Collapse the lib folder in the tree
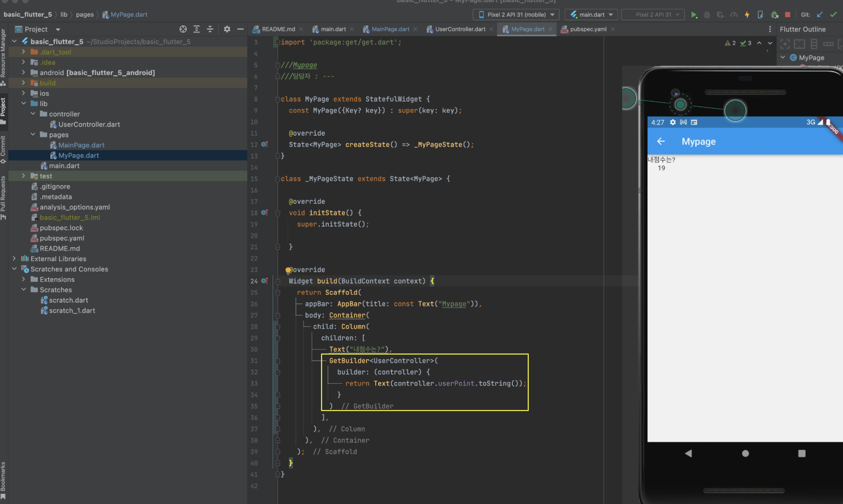 24,104
